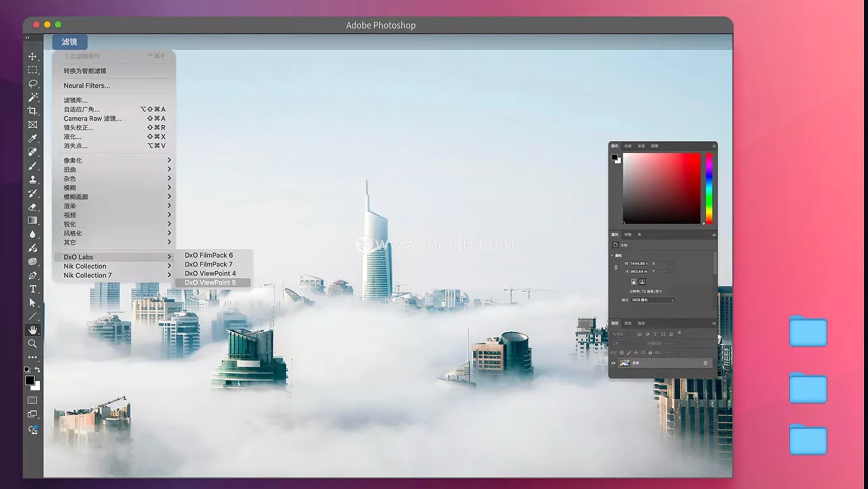
Task: Select the Eyedropper tool
Action: pyautogui.click(x=33, y=138)
